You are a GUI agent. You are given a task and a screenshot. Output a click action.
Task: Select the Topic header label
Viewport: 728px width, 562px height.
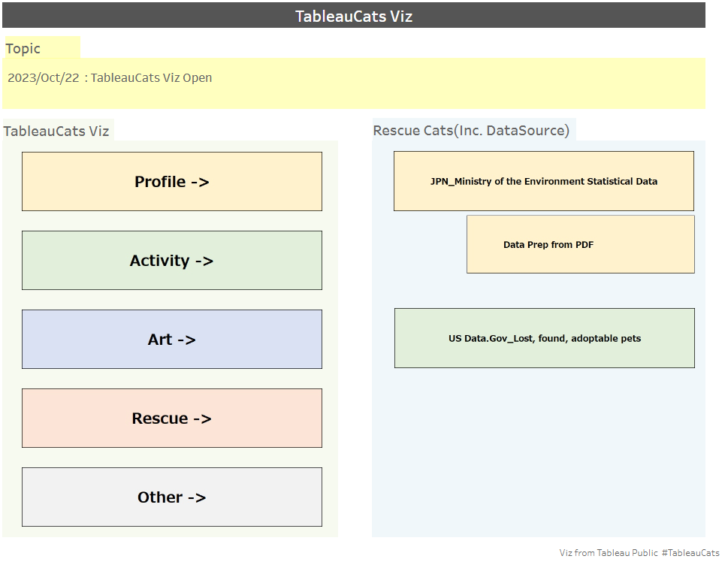pyautogui.click(x=23, y=48)
